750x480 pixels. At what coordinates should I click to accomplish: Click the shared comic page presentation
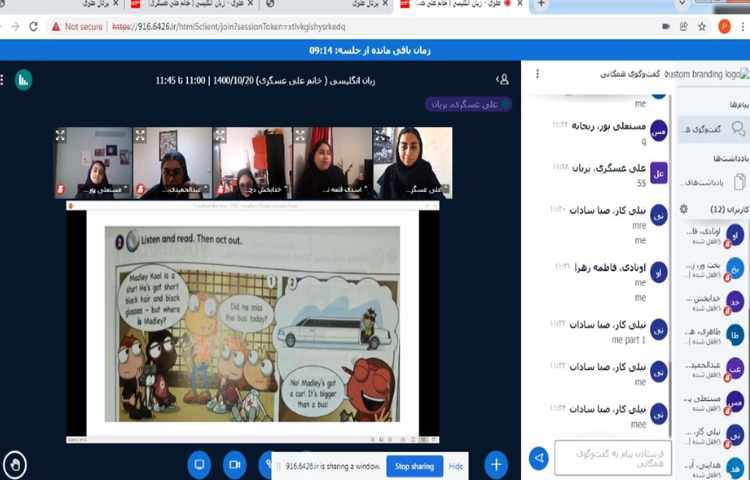click(x=252, y=323)
